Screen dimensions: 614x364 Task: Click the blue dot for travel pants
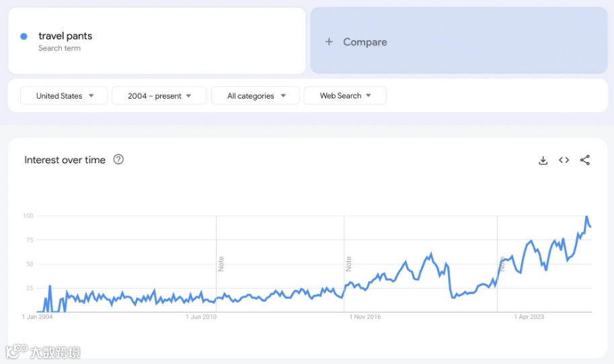tap(24, 36)
